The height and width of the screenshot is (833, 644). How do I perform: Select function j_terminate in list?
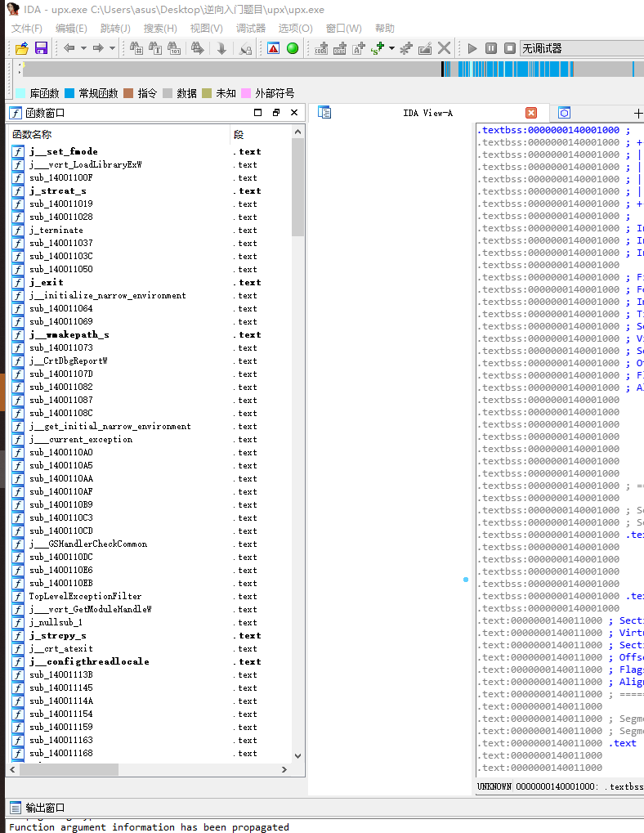coord(150,230)
